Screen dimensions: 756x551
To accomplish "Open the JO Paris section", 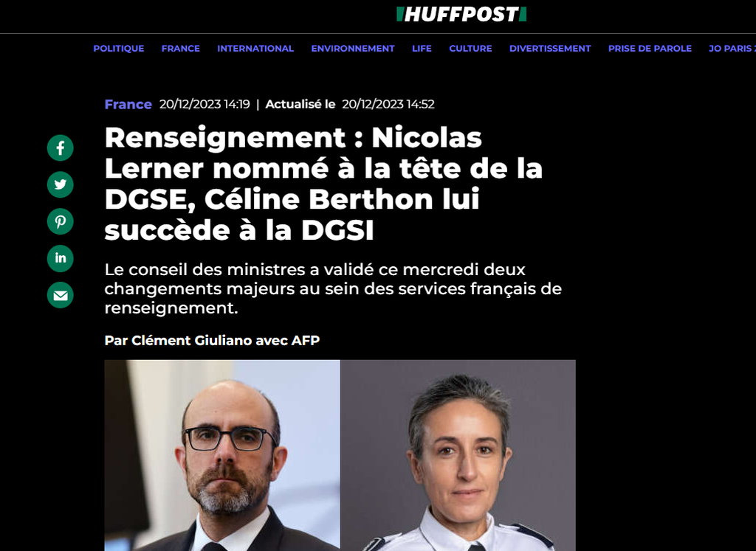I will click(x=732, y=49).
